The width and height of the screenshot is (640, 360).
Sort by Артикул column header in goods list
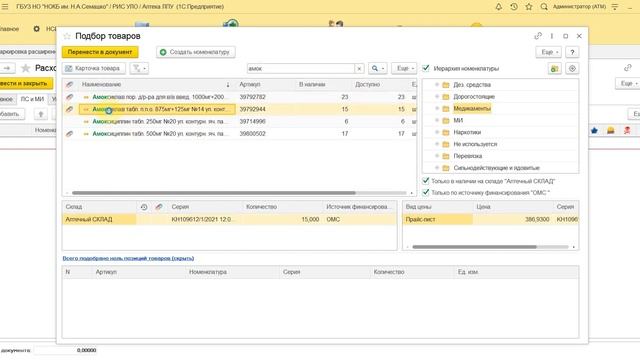(249, 84)
